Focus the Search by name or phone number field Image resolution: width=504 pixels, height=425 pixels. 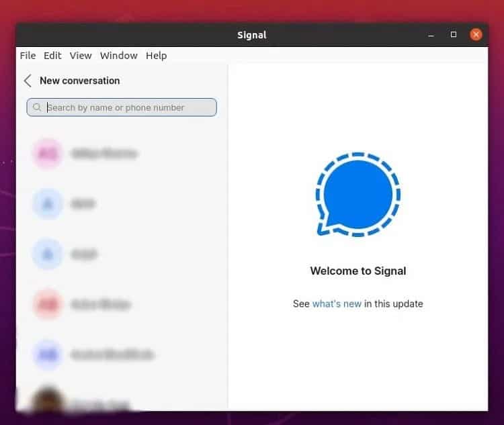click(x=122, y=107)
